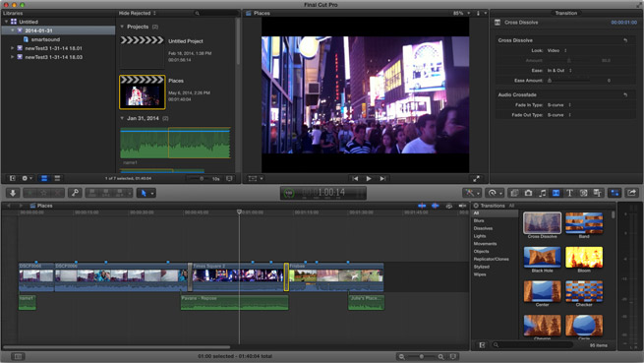Show the Music and Sound browser
Viewport: 644px width, 363px height.
point(542,193)
